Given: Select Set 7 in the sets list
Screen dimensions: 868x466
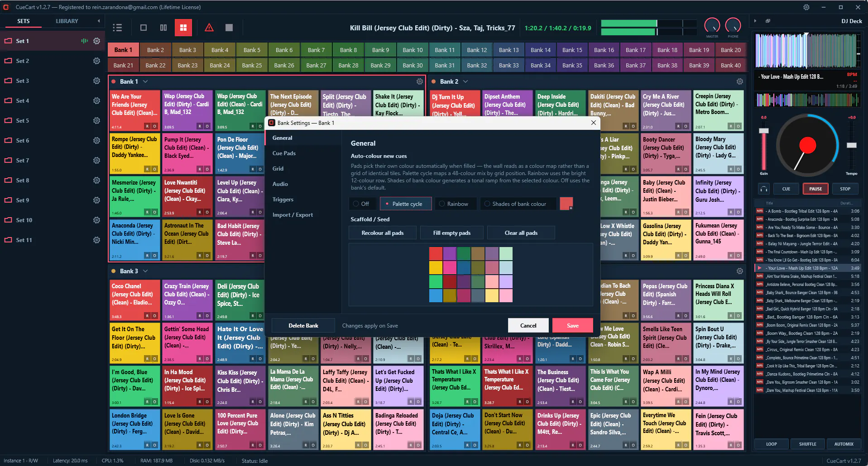Looking at the screenshot, I should click(x=53, y=160).
